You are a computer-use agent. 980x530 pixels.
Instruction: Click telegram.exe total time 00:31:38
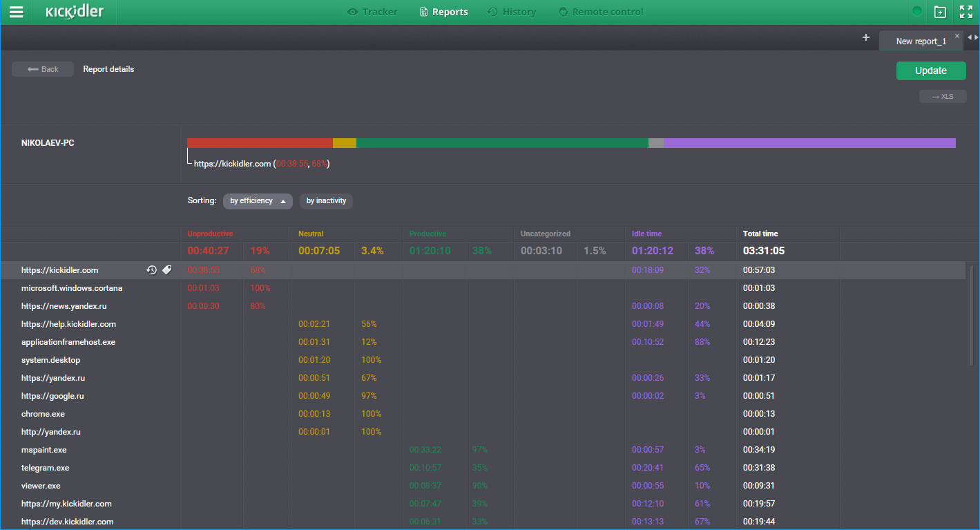tap(759, 468)
